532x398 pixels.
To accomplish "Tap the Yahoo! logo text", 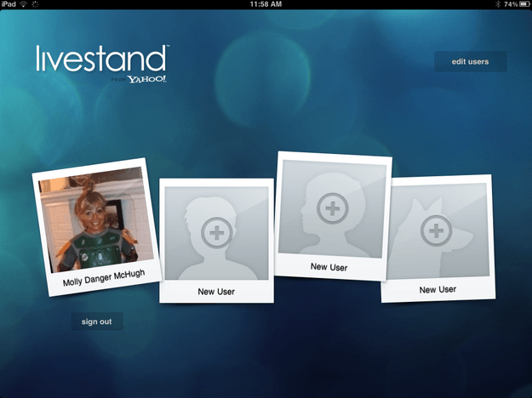I will [x=147, y=79].
